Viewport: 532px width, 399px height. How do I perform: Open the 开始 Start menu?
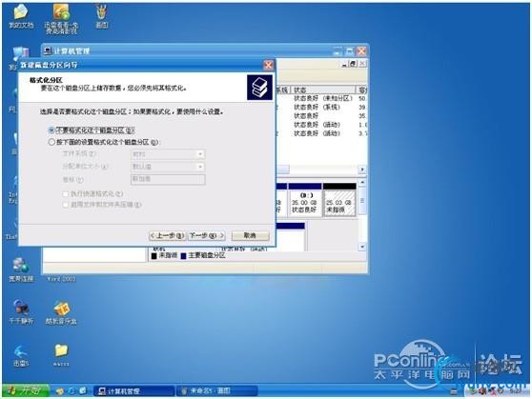(x=26, y=391)
